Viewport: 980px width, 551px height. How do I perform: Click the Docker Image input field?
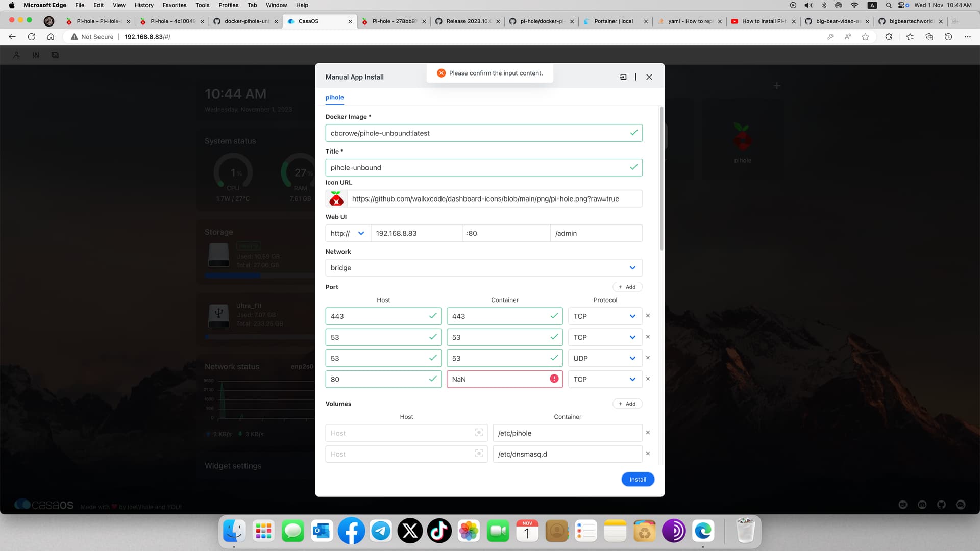(484, 133)
